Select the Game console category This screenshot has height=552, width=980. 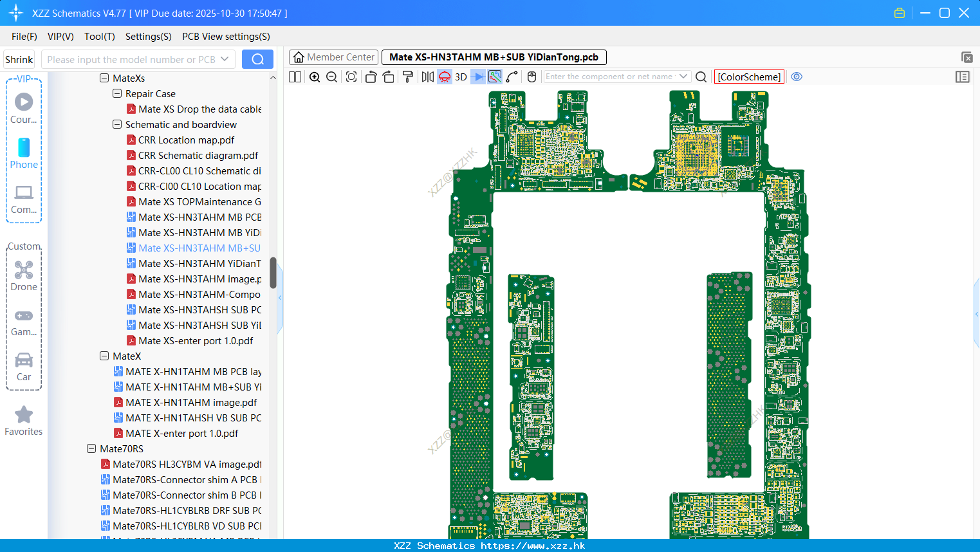click(x=24, y=322)
